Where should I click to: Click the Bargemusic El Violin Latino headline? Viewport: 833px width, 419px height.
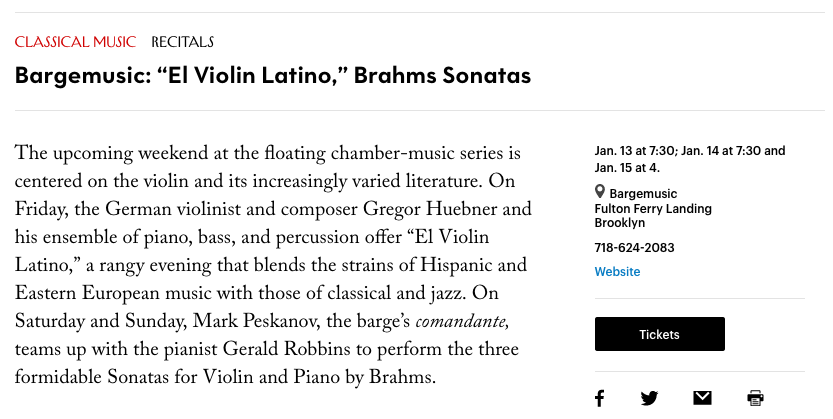pos(273,75)
